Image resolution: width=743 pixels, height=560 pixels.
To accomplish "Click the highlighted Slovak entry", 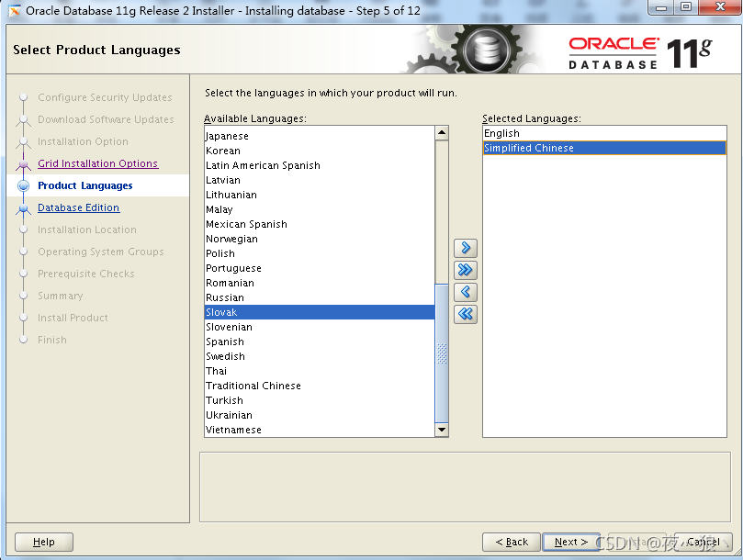I will click(x=320, y=312).
